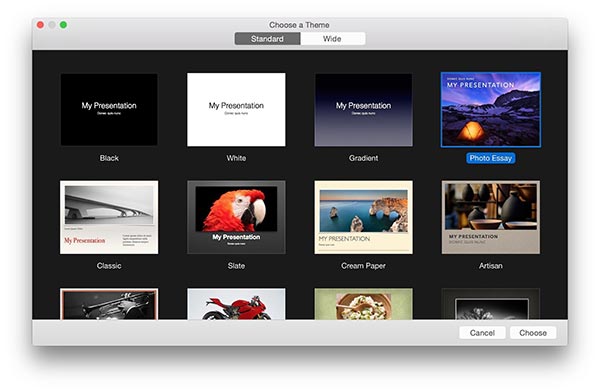This screenshot has width=600, height=392.
Task: Switch to the Wide tab
Action: [x=333, y=39]
